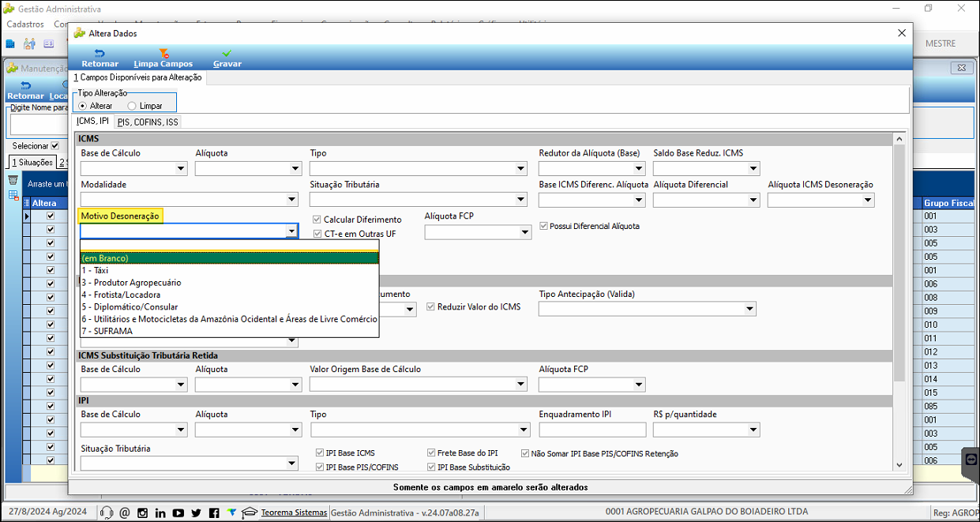The height and width of the screenshot is (522, 980).
Task: Choose the (em Branco) list option
Action: tap(229, 257)
